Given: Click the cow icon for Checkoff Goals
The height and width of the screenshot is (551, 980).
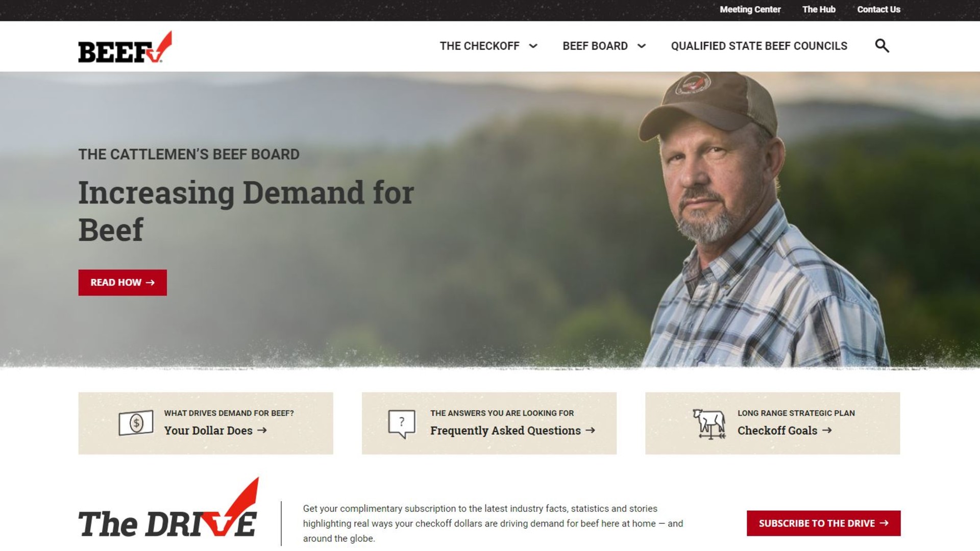Looking at the screenshot, I should click(709, 424).
